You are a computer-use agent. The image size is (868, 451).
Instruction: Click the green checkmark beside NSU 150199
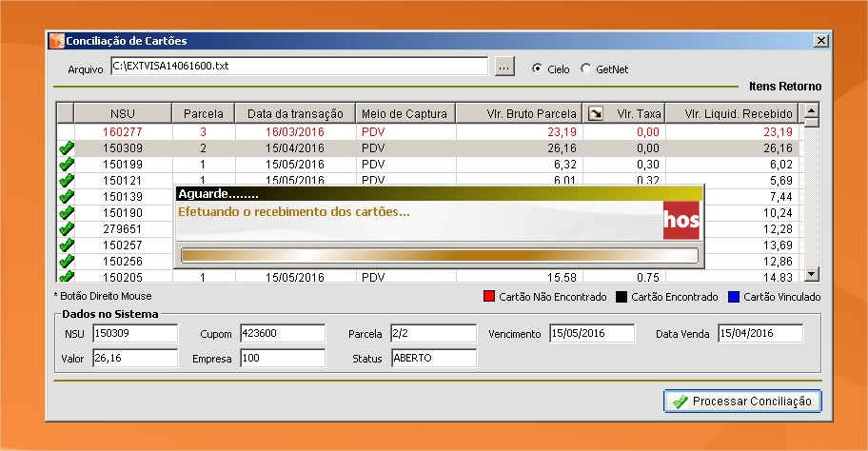(x=66, y=165)
